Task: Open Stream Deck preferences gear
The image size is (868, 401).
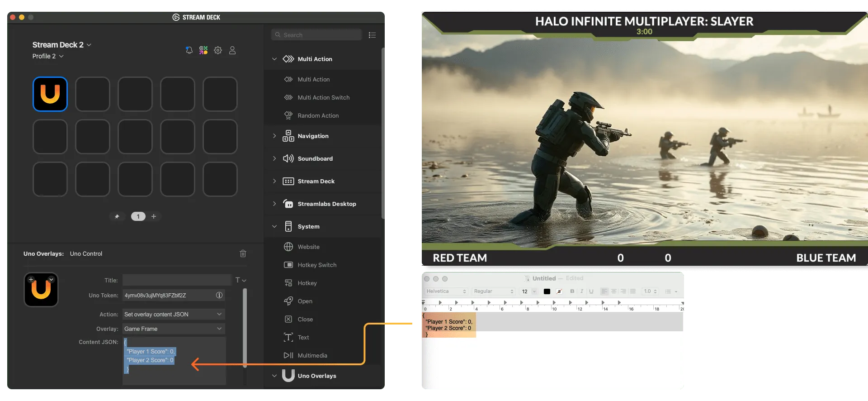Action: tap(218, 50)
